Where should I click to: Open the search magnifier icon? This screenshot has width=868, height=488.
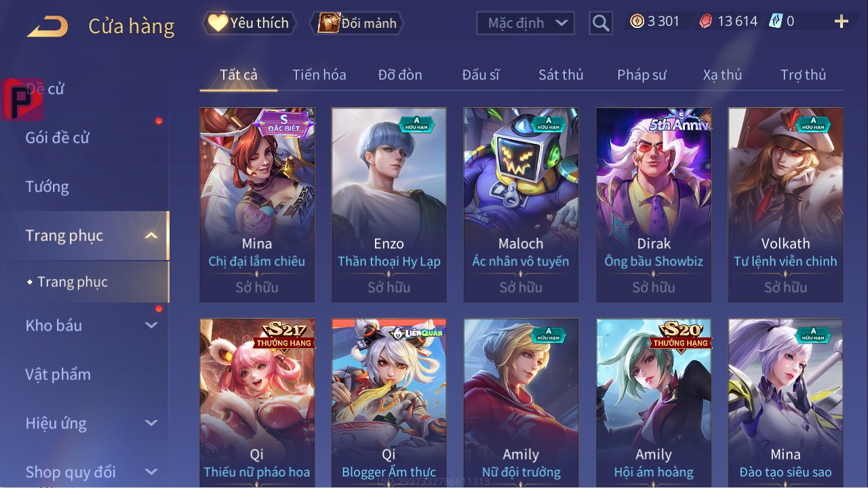coord(601,23)
